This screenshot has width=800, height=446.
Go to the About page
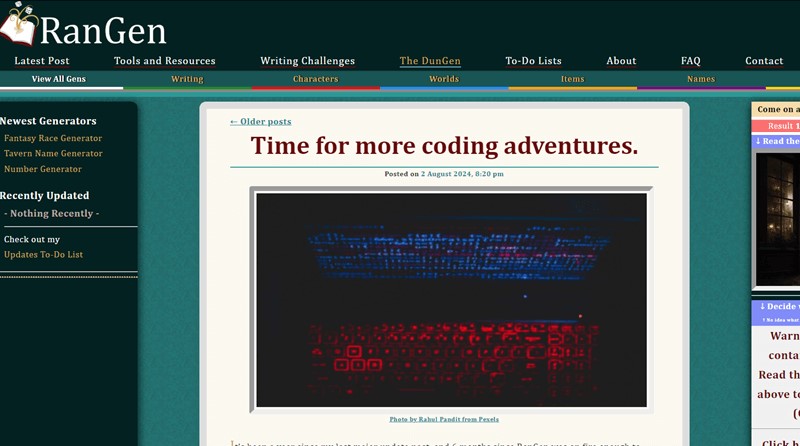click(x=621, y=61)
